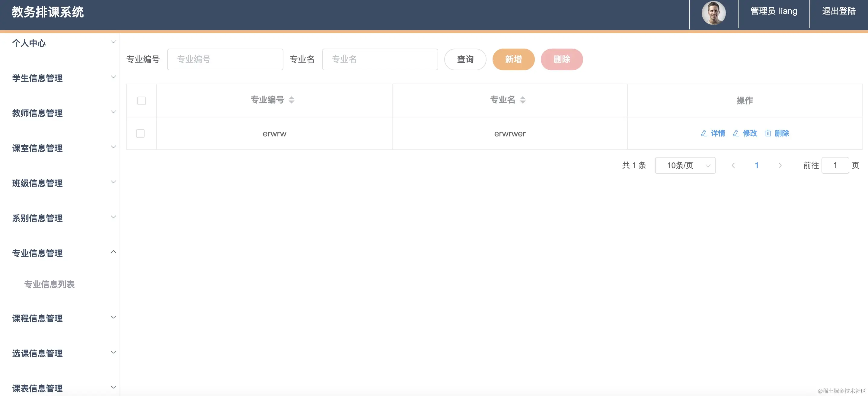The image size is (868, 396).
Task: Click page number 1 in pagination
Action: [757, 165]
